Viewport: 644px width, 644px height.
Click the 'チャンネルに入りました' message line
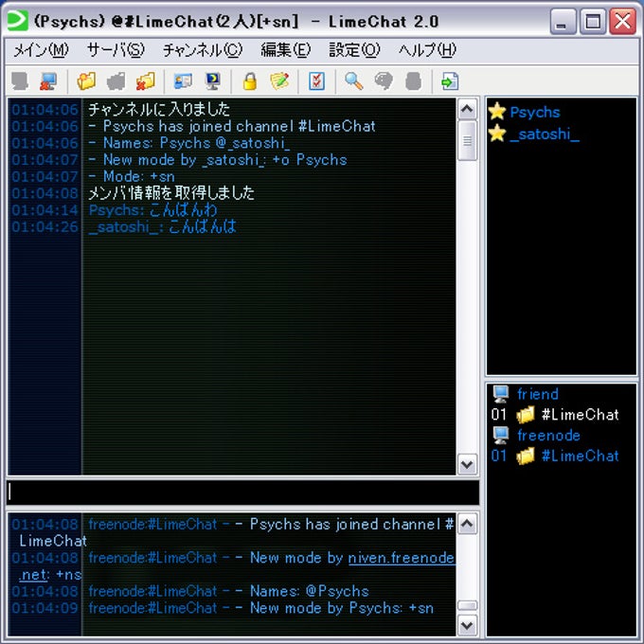[x=159, y=109]
